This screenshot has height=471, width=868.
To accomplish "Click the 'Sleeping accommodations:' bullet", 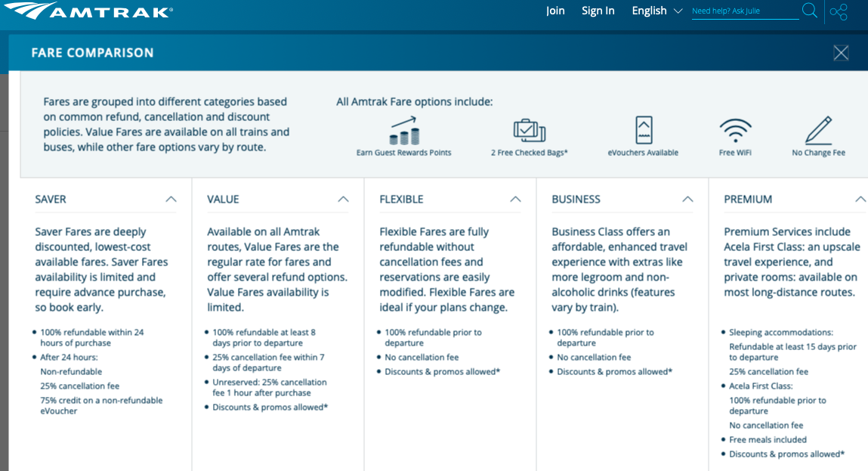I will tap(781, 333).
